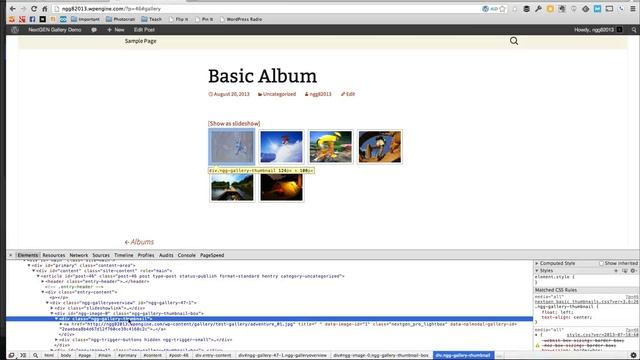This screenshot has height=360, width=640.
Task: Open the WordPress Radio bookmark
Action: [241, 19]
